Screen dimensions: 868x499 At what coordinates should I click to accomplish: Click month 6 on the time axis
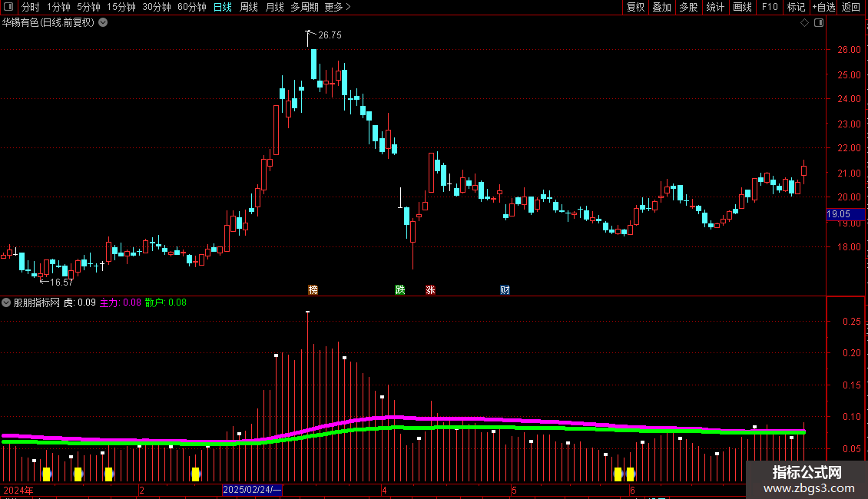(x=632, y=490)
